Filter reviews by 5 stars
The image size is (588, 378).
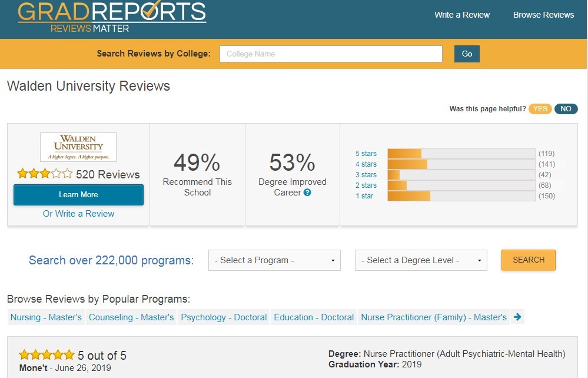click(x=366, y=153)
